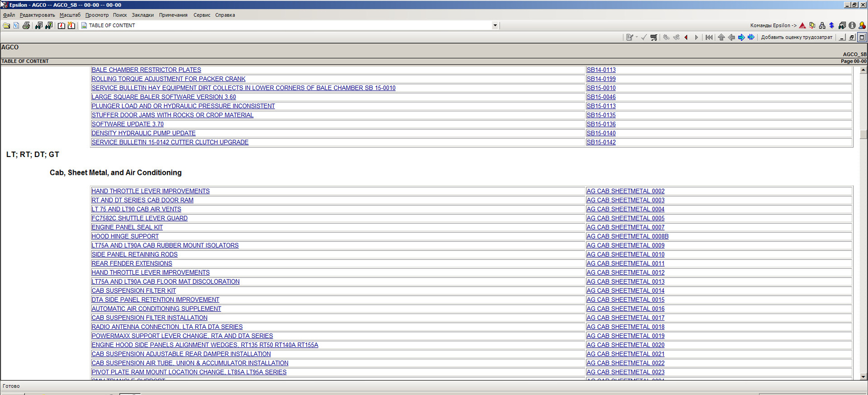
Task: Jump to first page with skip-back icon
Action: [x=709, y=37]
